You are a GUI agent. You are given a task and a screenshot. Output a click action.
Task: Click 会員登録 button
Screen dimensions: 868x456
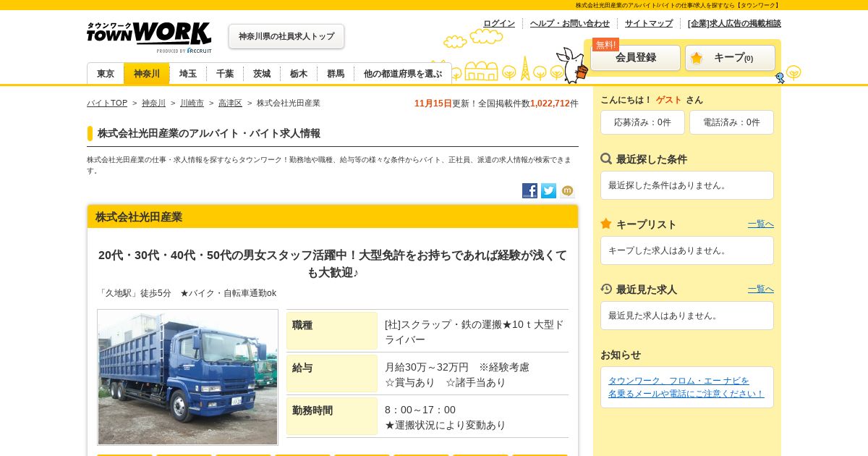coord(636,58)
